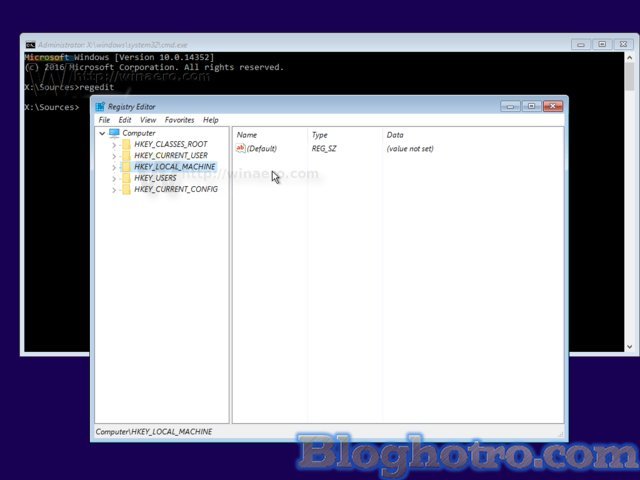Expand the HKEY_USERS key

coord(114,178)
